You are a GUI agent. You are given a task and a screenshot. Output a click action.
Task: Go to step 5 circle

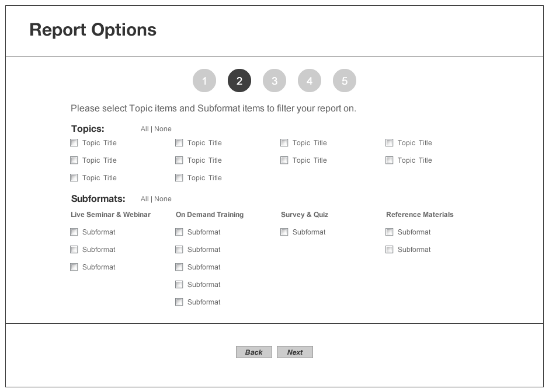345,80
